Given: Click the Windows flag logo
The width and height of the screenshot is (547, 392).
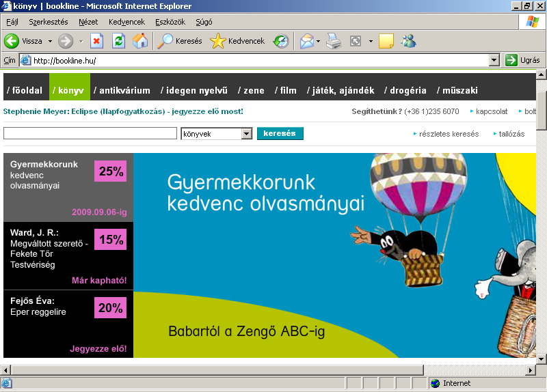Looking at the screenshot, I should (x=533, y=22).
